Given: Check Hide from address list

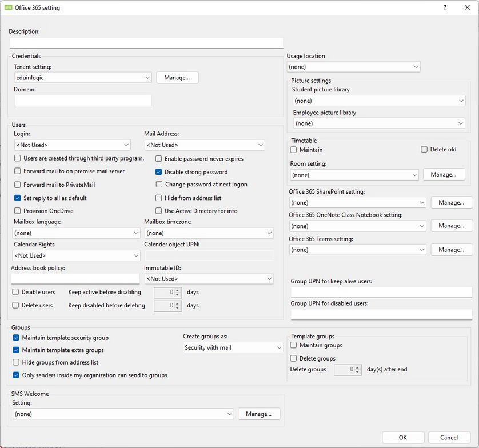Looking at the screenshot, I should tap(159, 198).
